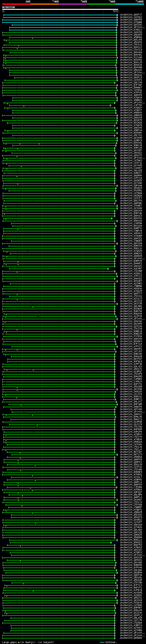This screenshot has width=146, height=644.
Task: Select the UniRef100_C1KA97 label
Action: click(131, 168)
